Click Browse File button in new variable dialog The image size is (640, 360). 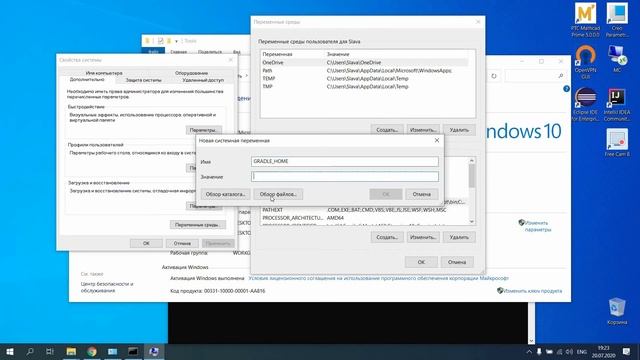278,194
